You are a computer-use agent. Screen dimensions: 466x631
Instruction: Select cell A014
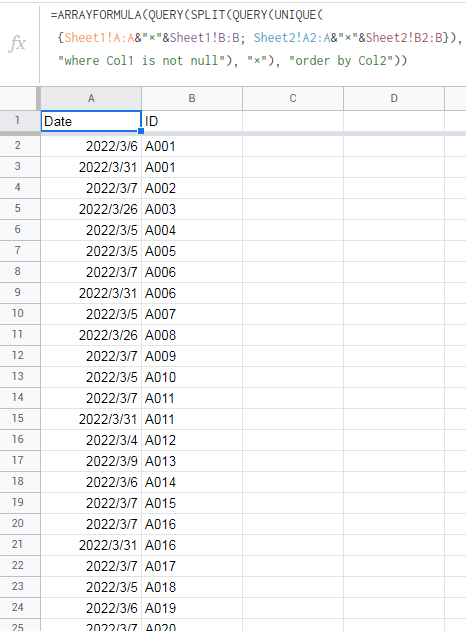[192, 482]
